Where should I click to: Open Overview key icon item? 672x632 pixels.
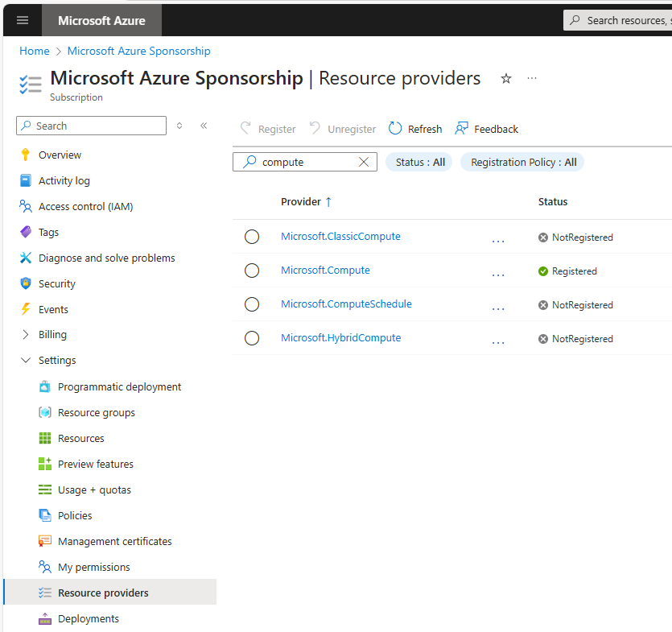[60, 155]
